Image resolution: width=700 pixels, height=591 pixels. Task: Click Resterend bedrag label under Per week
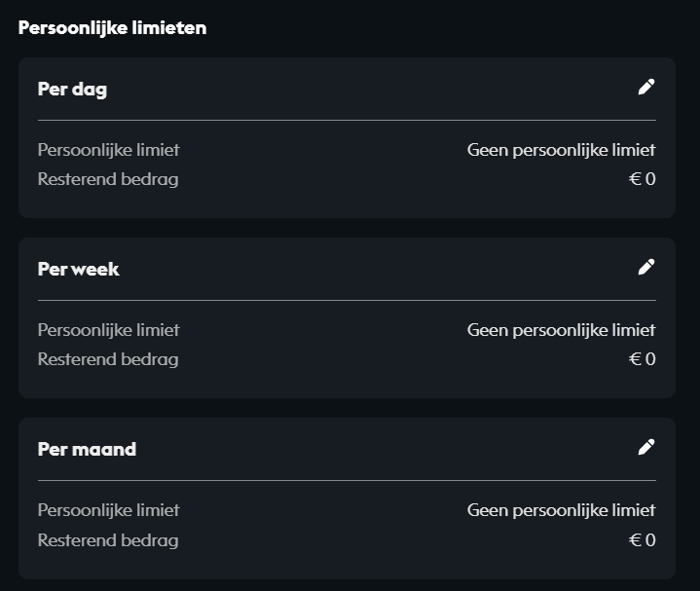[x=108, y=359]
